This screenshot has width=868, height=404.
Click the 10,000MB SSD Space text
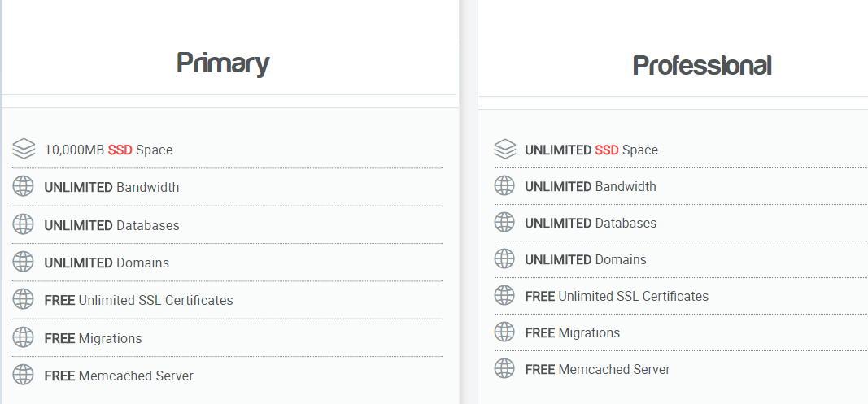click(x=108, y=150)
